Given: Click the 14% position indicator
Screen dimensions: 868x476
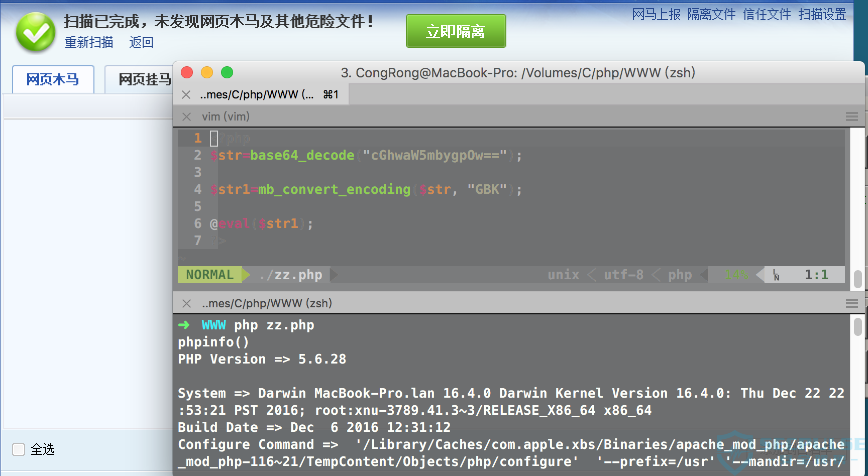Looking at the screenshot, I should coord(736,275).
